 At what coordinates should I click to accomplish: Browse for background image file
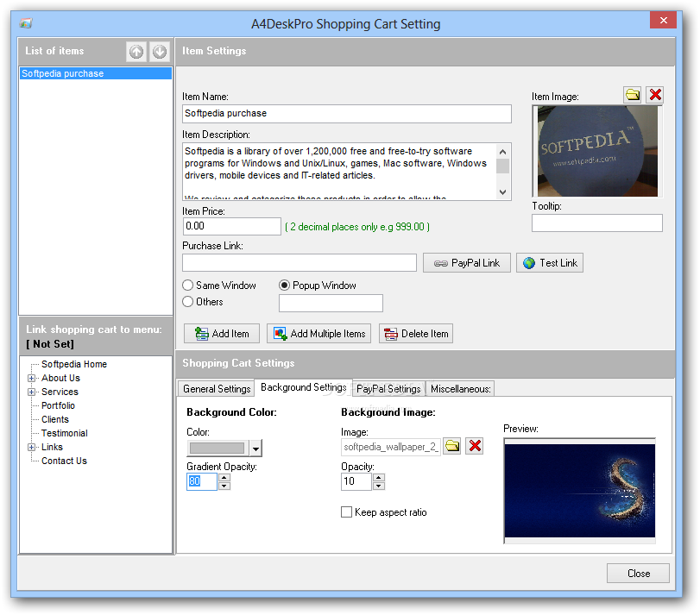pyautogui.click(x=452, y=446)
